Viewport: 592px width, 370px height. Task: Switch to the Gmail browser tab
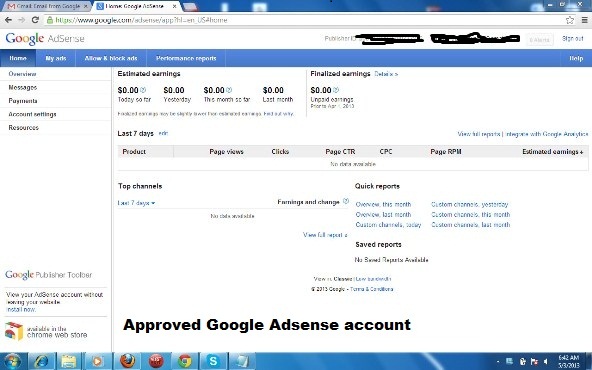point(45,6)
